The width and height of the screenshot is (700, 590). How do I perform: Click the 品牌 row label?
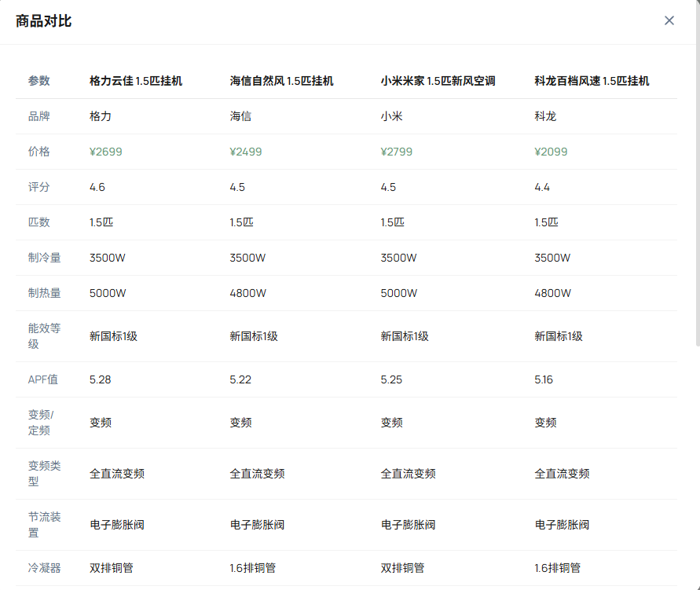point(38,116)
